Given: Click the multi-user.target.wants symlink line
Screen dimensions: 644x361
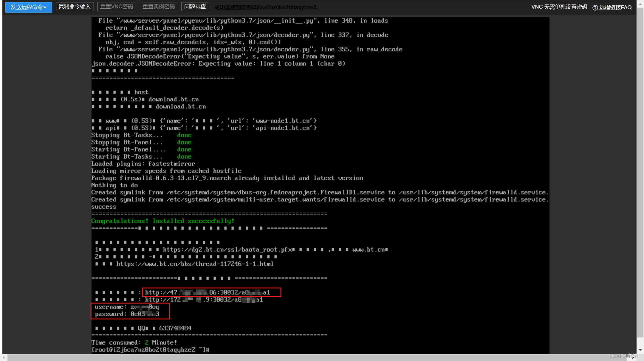Looking at the screenshot, I should (x=320, y=199).
